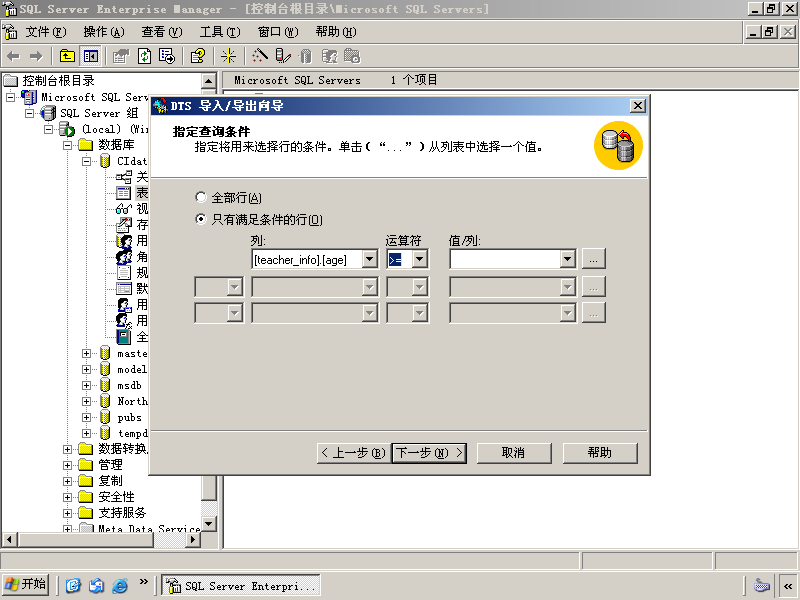
Task: Expand the master database node
Action: click(x=86, y=353)
